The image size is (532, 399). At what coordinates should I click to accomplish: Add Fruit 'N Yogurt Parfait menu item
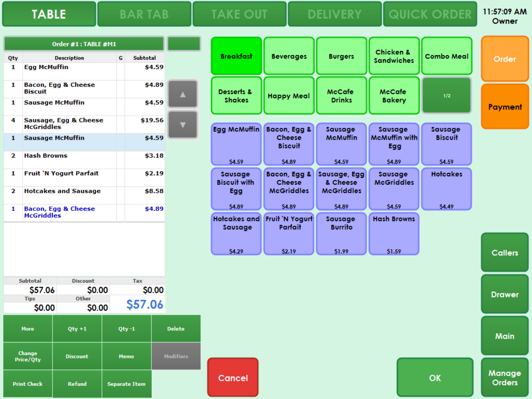click(x=289, y=234)
